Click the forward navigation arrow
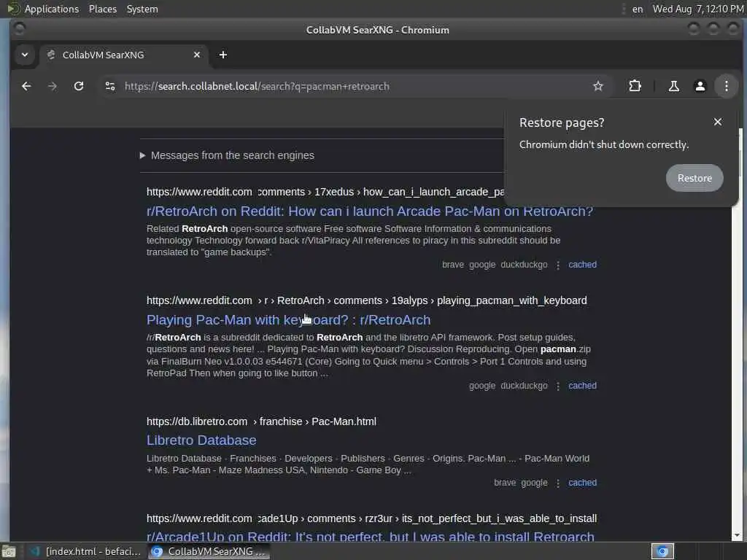The image size is (747, 560). pyautogui.click(x=53, y=86)
